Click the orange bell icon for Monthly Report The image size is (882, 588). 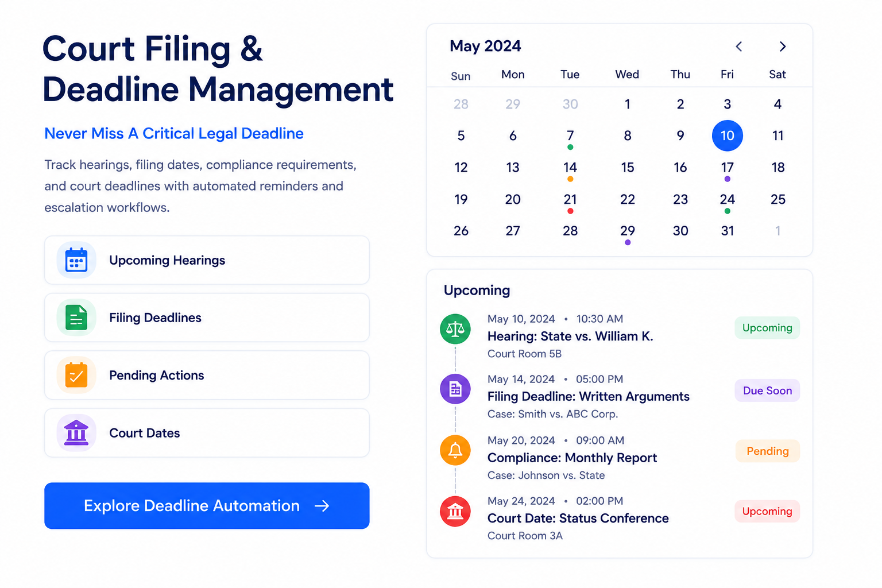(x=455, y=450)
